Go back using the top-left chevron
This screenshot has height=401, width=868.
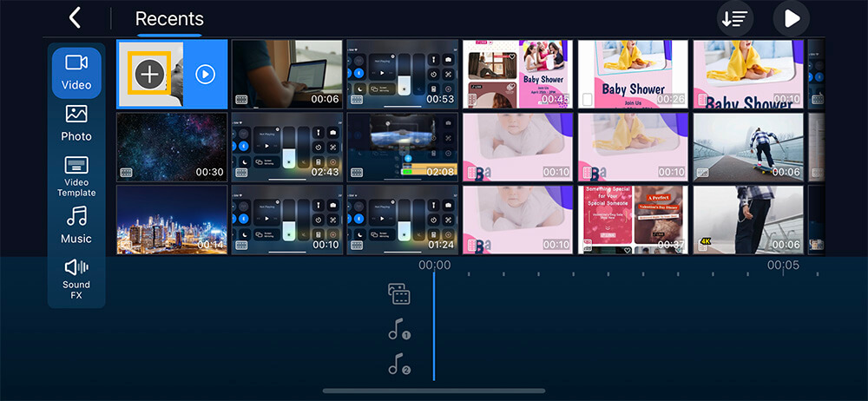click(75, 18)
